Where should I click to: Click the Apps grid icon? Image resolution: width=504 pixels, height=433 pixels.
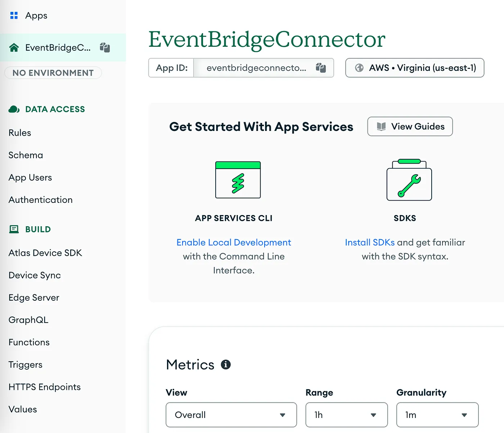click(x=14, y=15)
